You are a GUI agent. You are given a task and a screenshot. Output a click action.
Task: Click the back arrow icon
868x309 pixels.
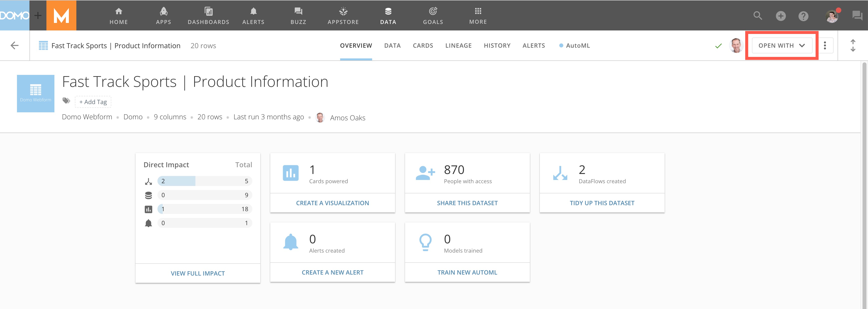click(x=14, y=45)
